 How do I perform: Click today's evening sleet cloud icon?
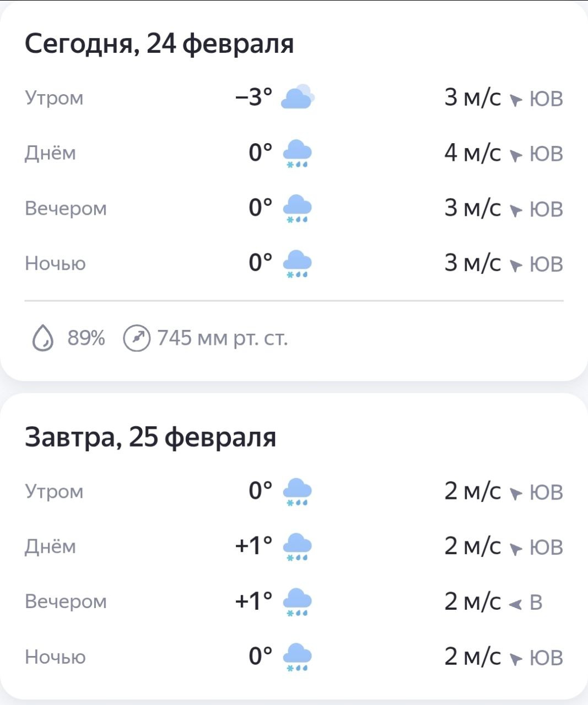(x=297, y=208)
